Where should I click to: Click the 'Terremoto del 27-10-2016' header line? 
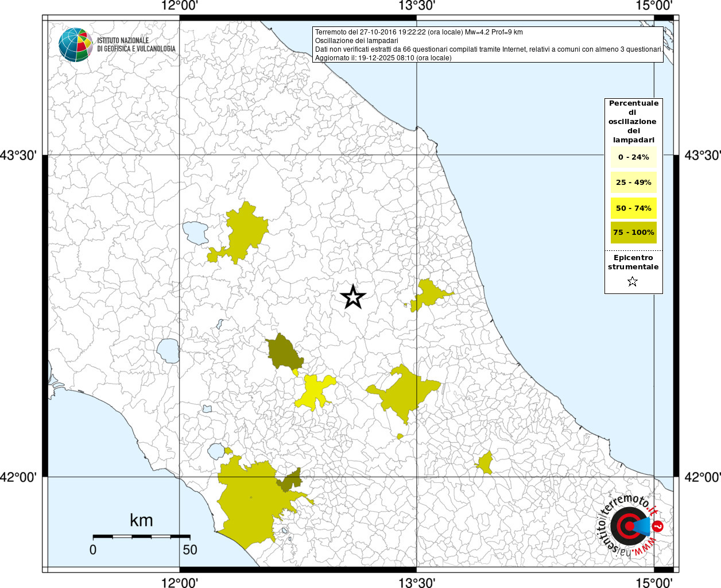pyautogui.click(x=419, y=32)
